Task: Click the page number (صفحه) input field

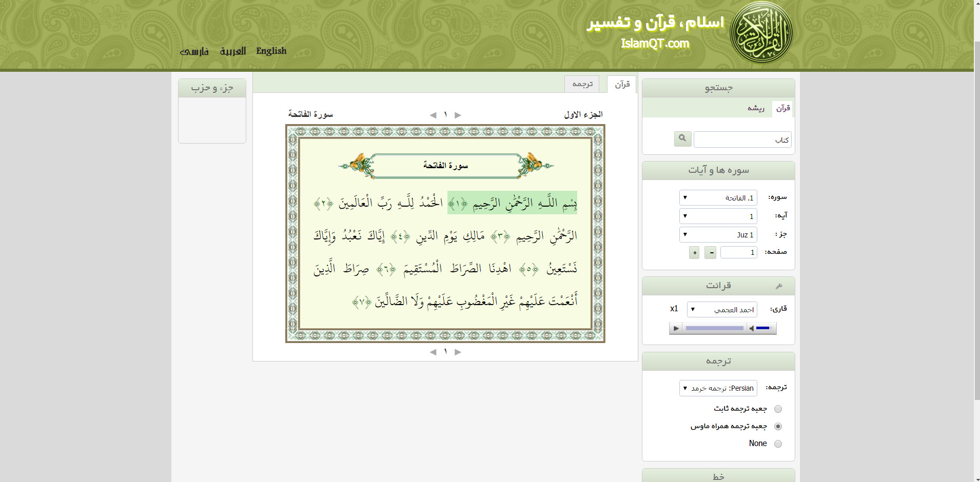Action: coord(739,252)
